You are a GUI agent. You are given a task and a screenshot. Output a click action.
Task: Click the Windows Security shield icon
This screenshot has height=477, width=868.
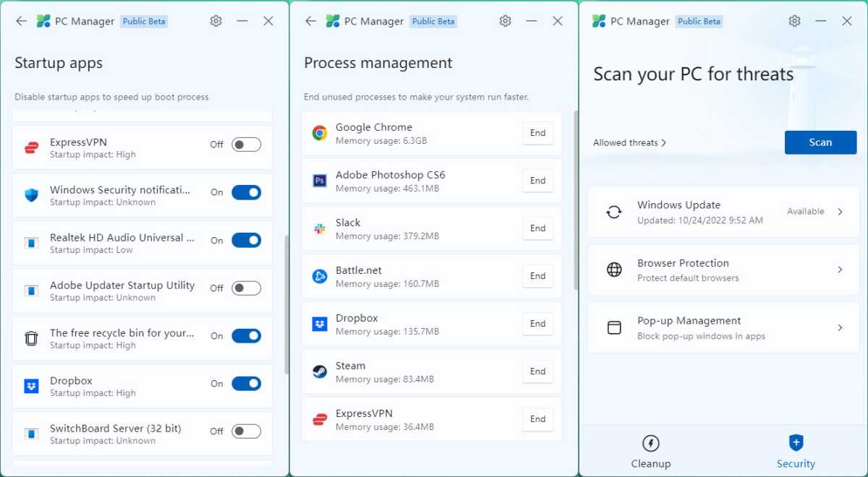[x=31, y=195]
